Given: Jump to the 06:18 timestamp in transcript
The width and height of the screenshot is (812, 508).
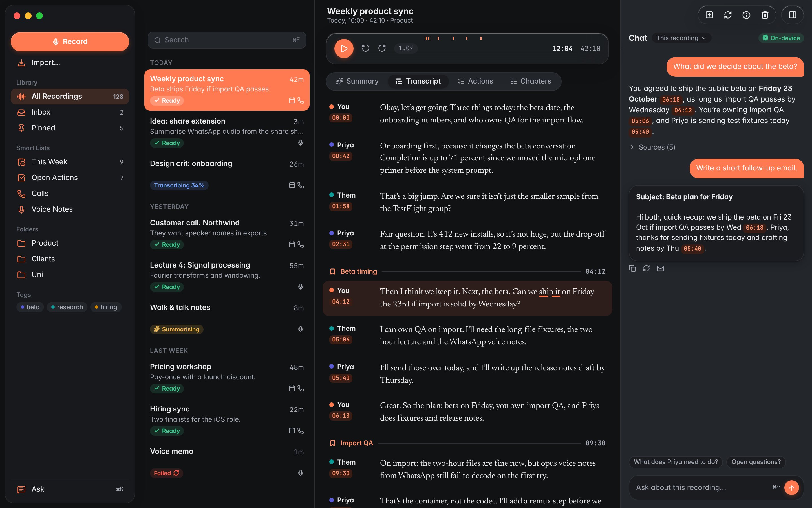Looking at the screenshot, I should (341, 416).
